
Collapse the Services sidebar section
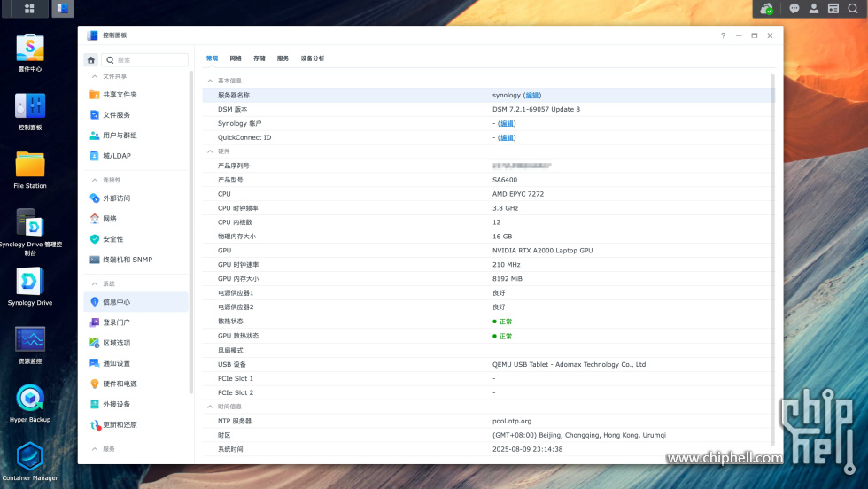coord(95,449)
